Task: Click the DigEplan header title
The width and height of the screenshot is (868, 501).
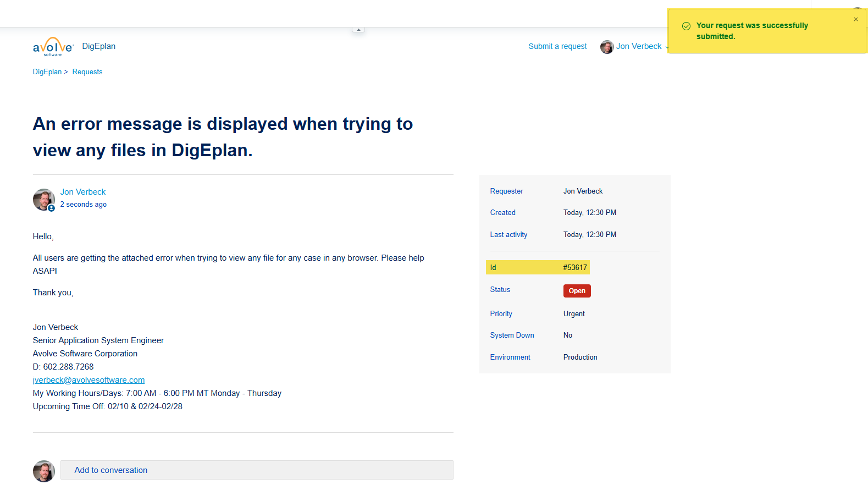Action: click(x=99, y=46)
